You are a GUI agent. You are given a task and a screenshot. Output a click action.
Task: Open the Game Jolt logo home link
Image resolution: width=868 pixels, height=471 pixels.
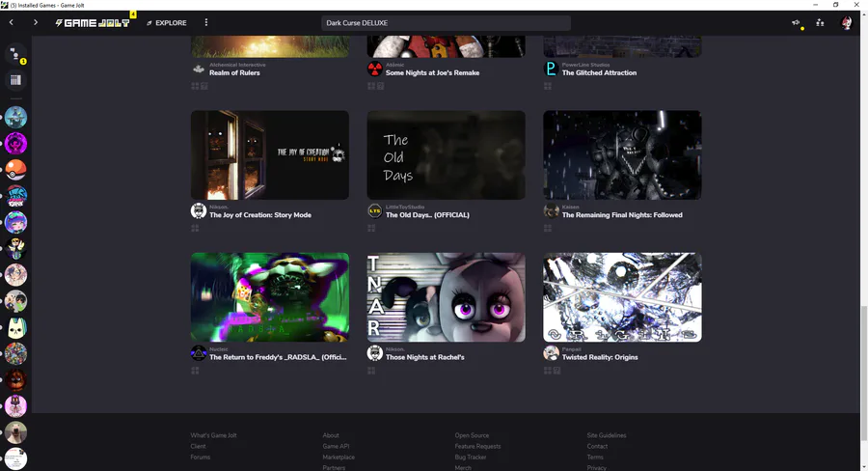(x=93, y=23)
